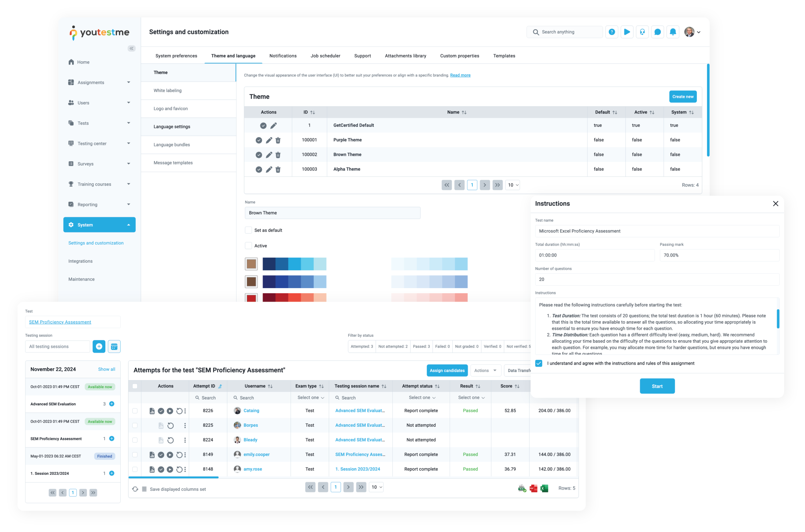Export attempts using green Excel icon
This screenshot has height=532, width=805.
pos(544,488)
